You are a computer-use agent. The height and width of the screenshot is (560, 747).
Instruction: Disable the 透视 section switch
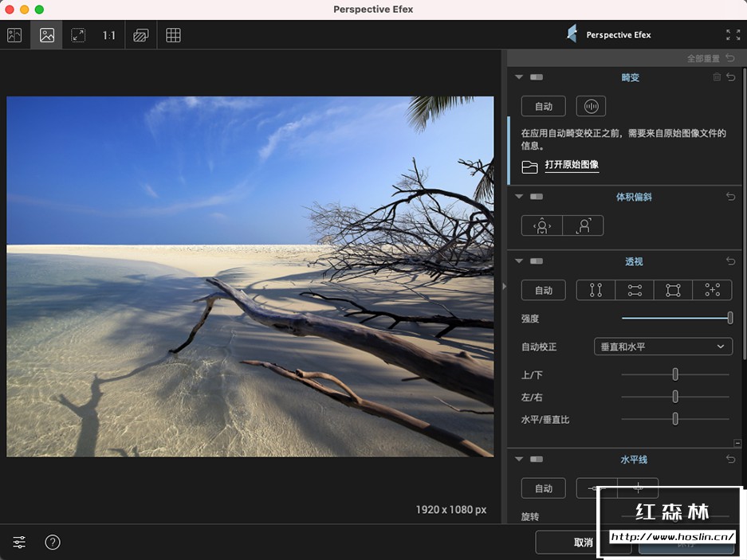[x=537, y=261]
